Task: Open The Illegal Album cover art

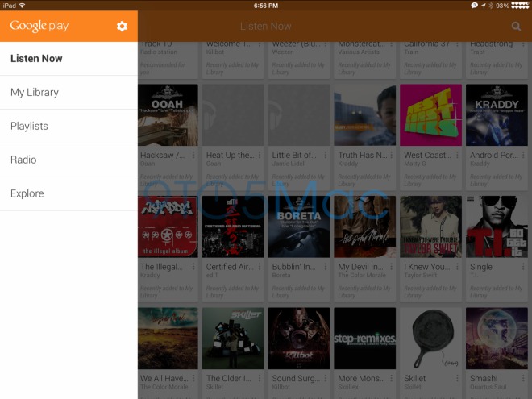Action: 168,227
